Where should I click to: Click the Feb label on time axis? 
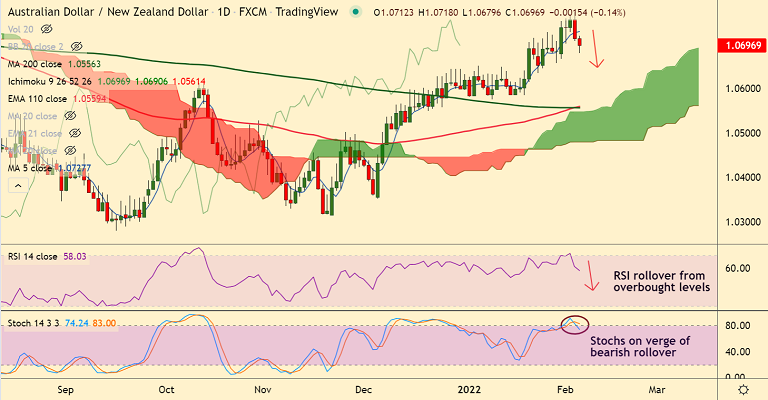565,390
